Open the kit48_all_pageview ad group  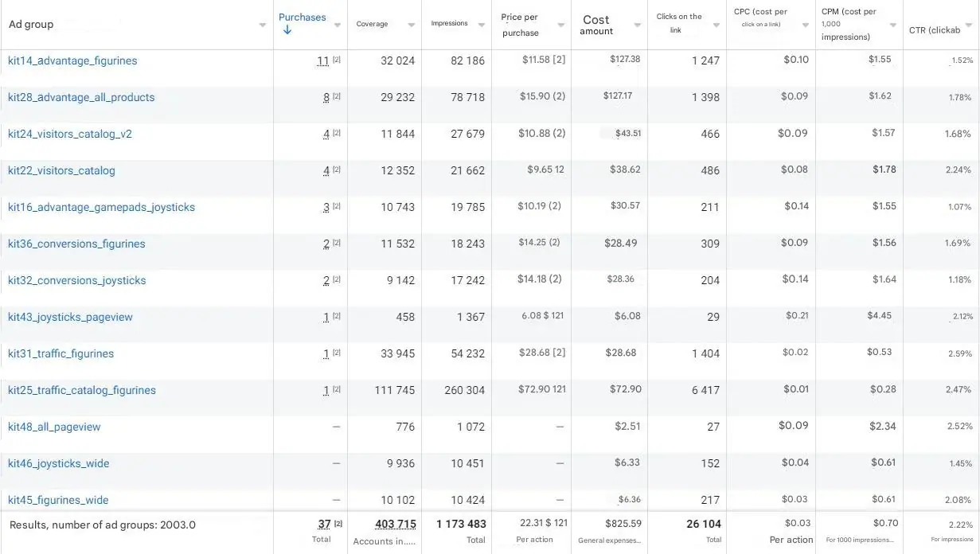(x=54, y=427)
